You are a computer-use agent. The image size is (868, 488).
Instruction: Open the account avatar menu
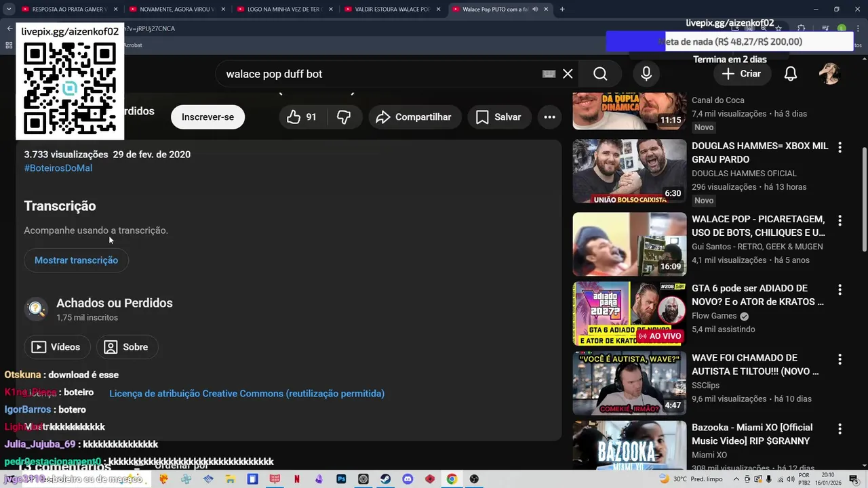(829, 74)
